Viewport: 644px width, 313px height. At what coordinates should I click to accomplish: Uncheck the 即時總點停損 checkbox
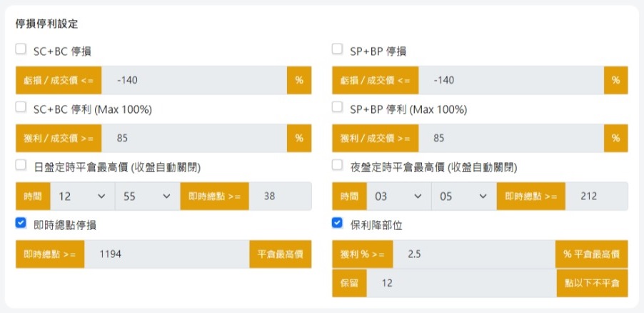pyautogui.click(x=21, y=224)
